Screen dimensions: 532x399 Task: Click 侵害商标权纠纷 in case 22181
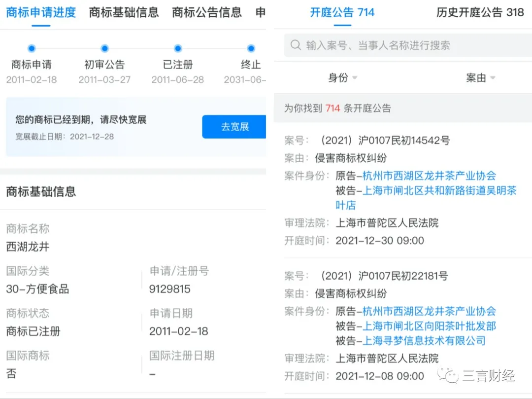click(x=351, y=294)
